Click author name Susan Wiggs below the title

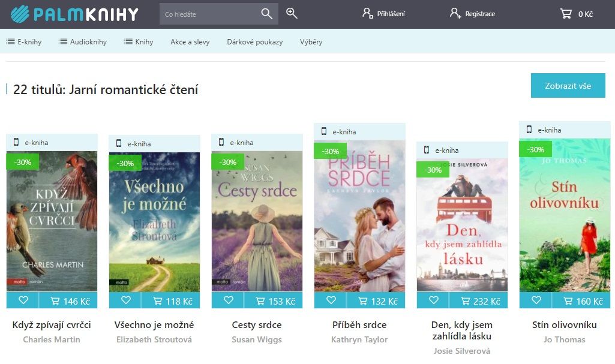(x=257, y=339)
